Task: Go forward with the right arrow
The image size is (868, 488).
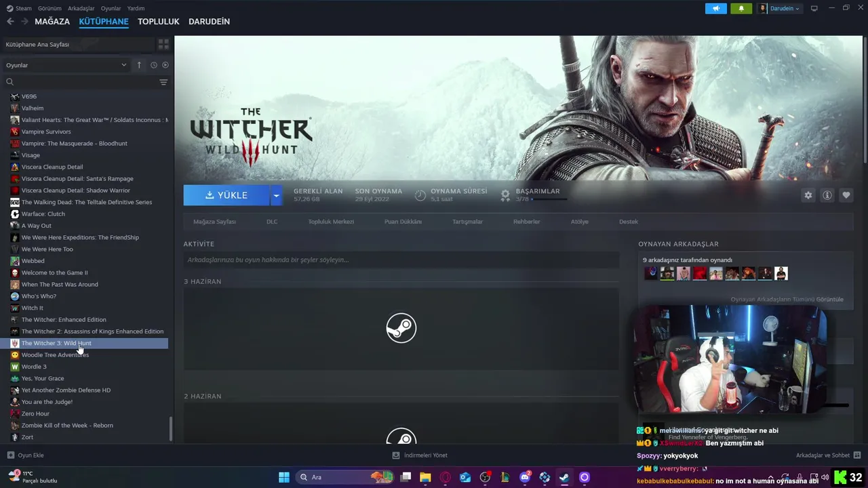Action: pyautogui.click(x=25, y=22)
